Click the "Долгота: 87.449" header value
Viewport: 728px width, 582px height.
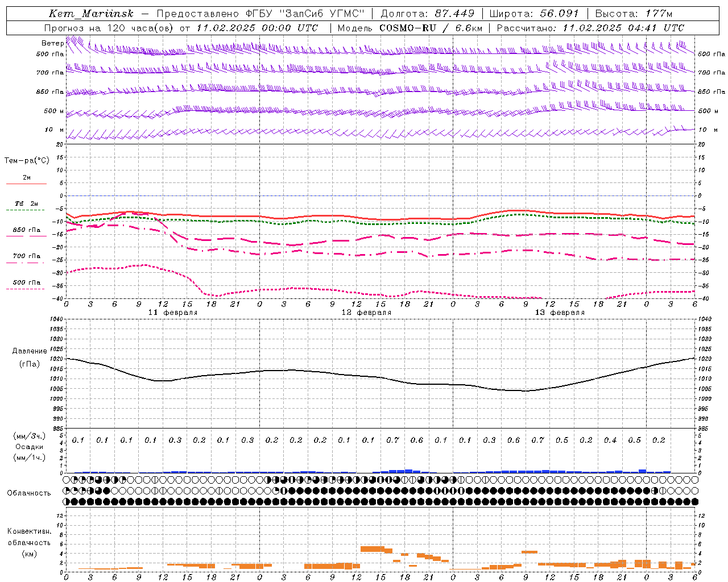coord(428,14)
